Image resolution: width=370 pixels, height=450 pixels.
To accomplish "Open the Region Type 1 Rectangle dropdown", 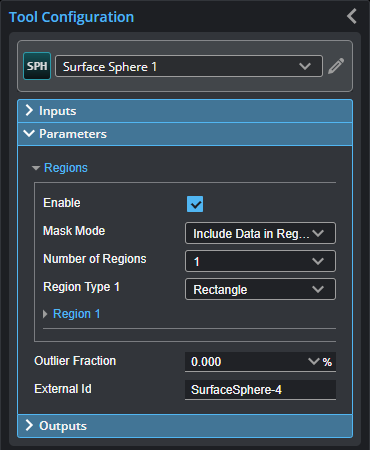I will click(x=260, y=289).
